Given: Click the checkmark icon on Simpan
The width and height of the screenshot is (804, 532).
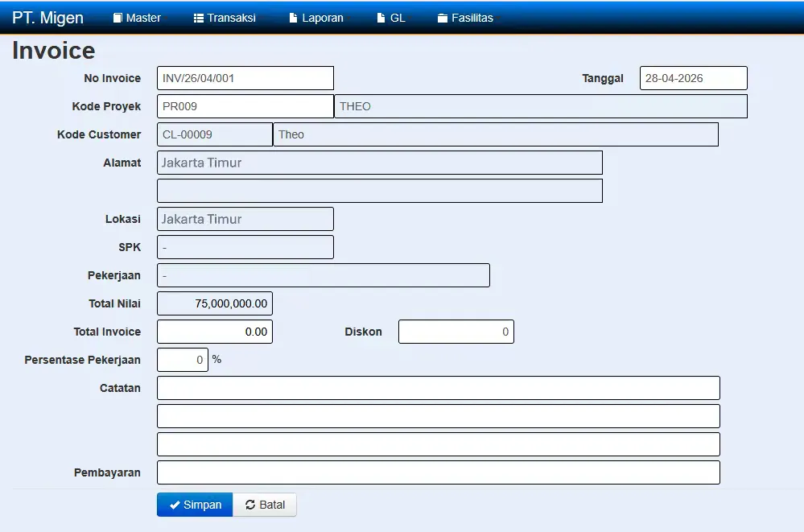Looking at the screenshot, I should pyautogui.click(x=175, y=505).
